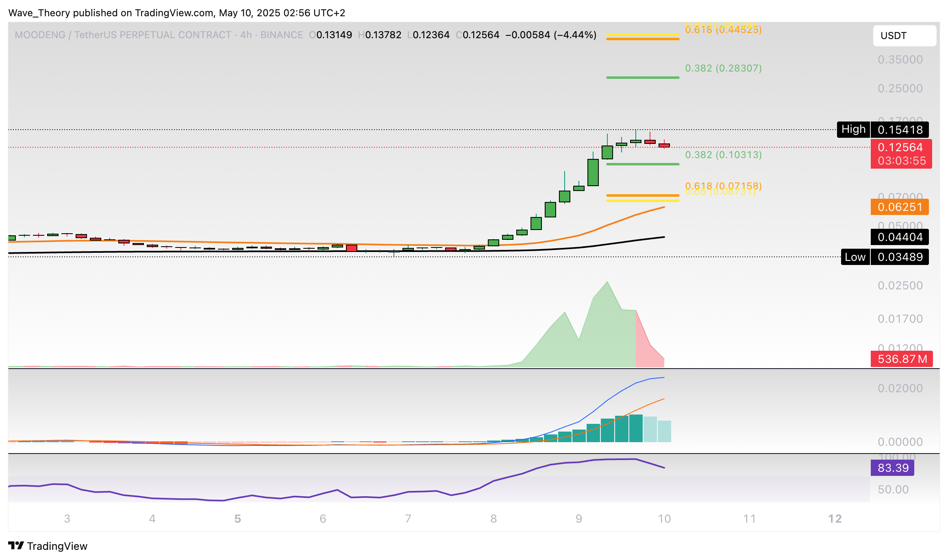948x560 pixels.
Task: Open the USDT currency selector
Action: click(x=904, y=36)
